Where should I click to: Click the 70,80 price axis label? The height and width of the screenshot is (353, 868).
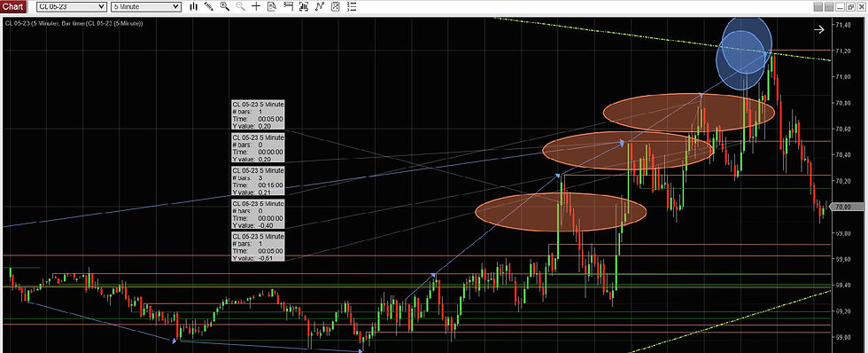[843, 103]
